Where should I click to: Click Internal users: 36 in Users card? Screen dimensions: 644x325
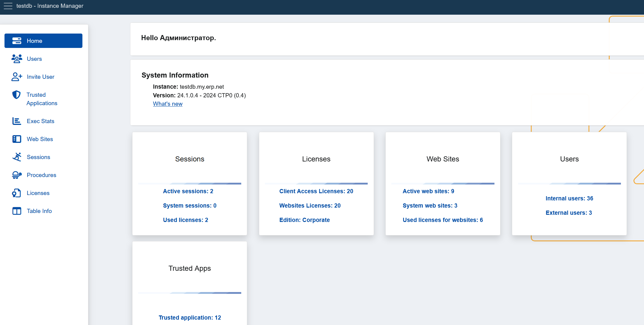(x=569, y=198)
